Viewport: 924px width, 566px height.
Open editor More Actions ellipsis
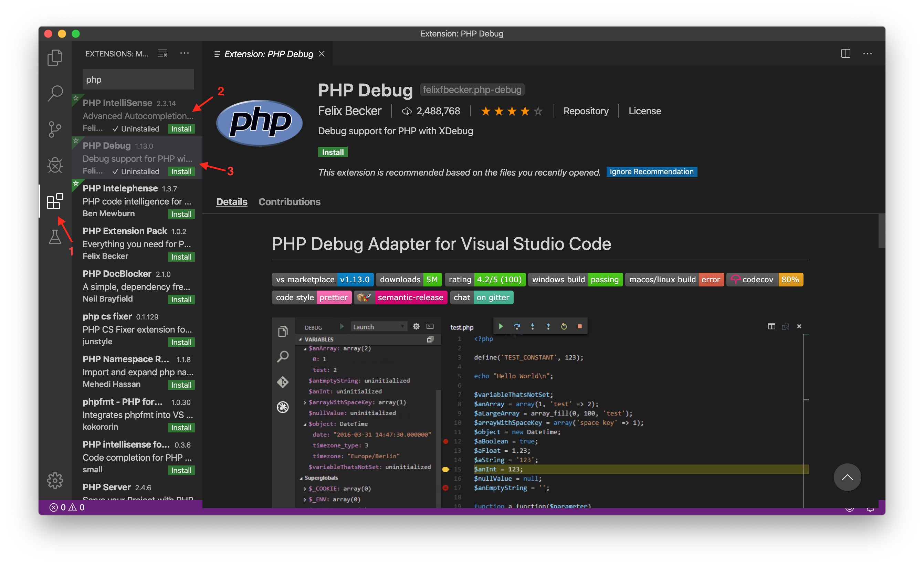(868, 54)
